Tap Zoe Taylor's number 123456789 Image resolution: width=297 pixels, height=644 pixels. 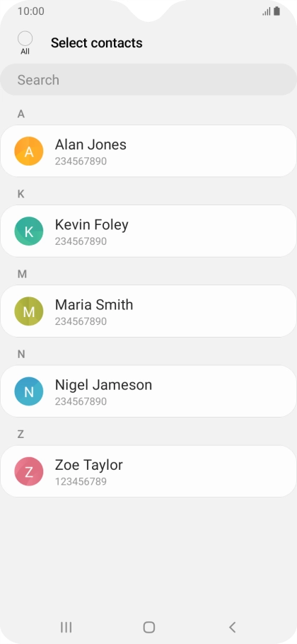(x=81, y=481)
